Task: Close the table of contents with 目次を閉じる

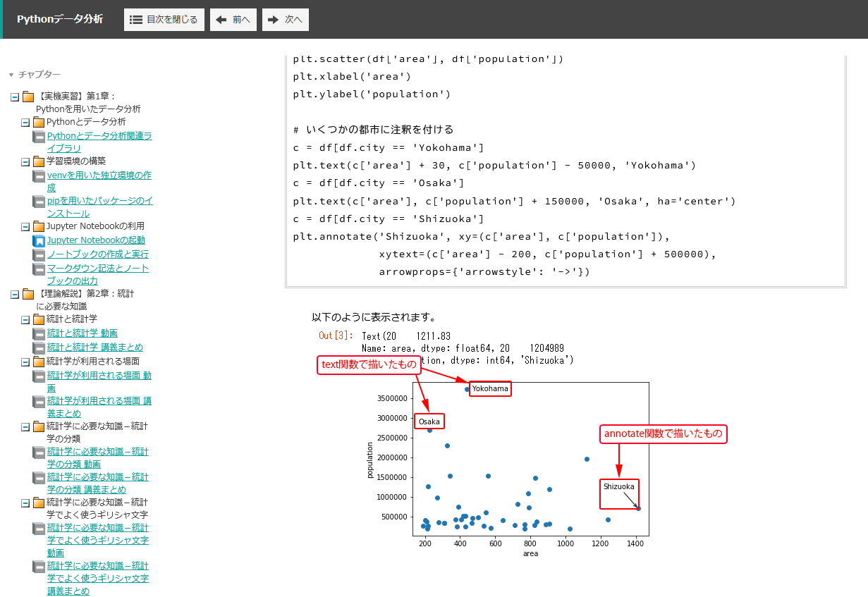Action: click(164, 20)
